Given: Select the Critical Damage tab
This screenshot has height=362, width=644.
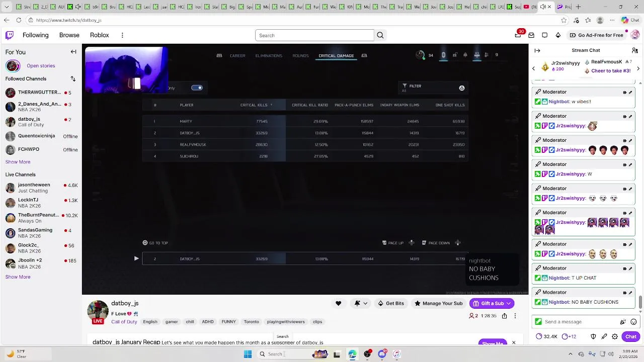Looking at the screenshot, I should tap(336, 56).
